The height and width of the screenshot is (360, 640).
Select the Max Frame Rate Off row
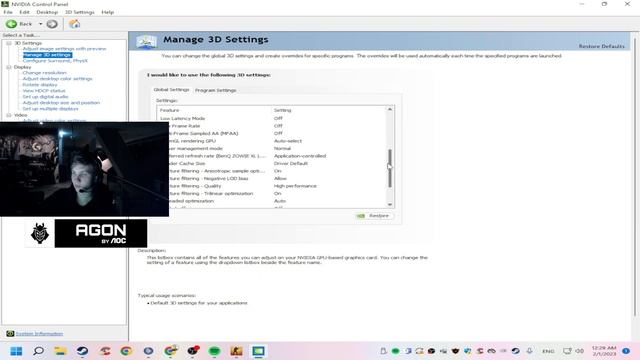click(x=271, y=126)
